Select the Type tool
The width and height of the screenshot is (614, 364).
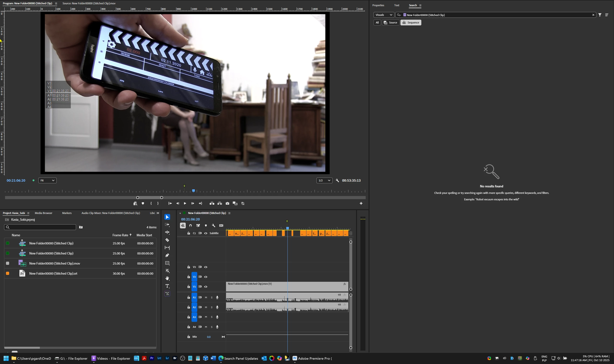click(167, 286)
